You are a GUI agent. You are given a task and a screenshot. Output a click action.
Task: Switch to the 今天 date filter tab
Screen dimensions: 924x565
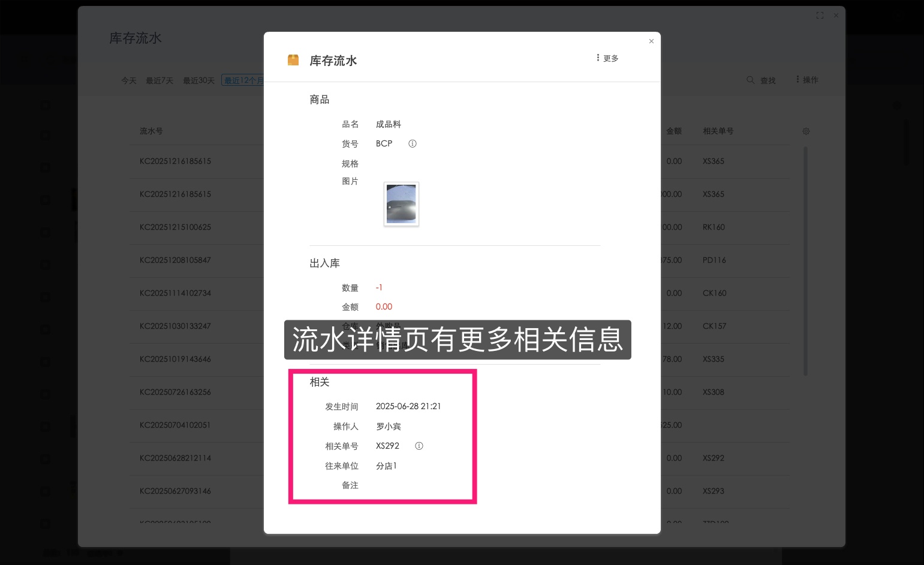128,80
